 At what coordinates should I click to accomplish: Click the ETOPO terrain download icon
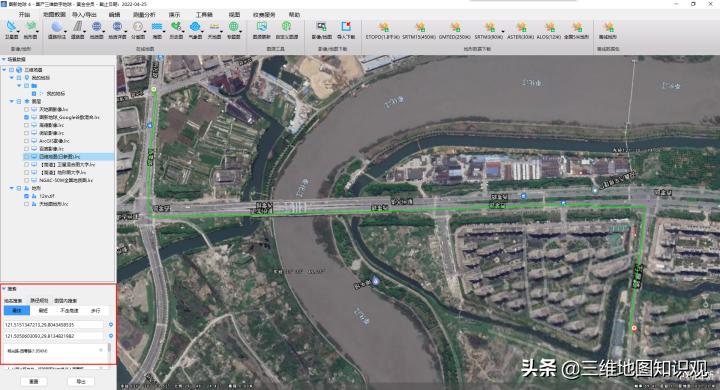tap(383, 27)
